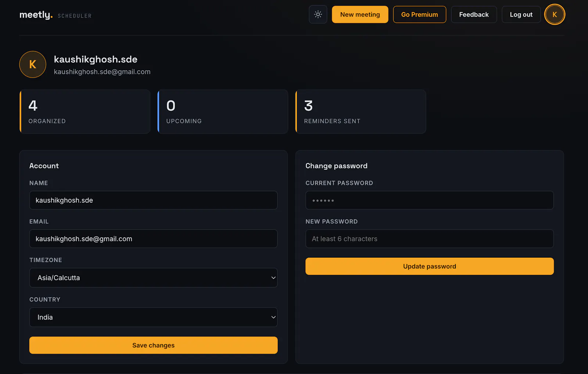
Task: Click the TIMEZONE label
Action: click(x=46, y=260)
